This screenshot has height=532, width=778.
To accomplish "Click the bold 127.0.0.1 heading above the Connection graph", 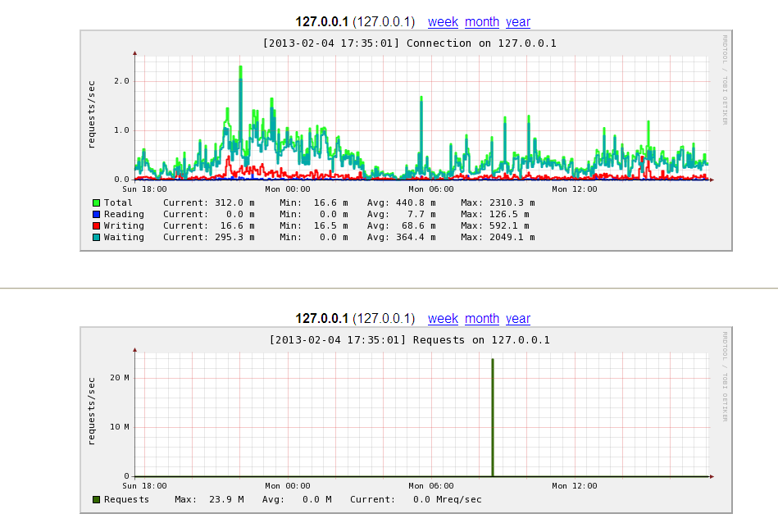I will 322,22.
